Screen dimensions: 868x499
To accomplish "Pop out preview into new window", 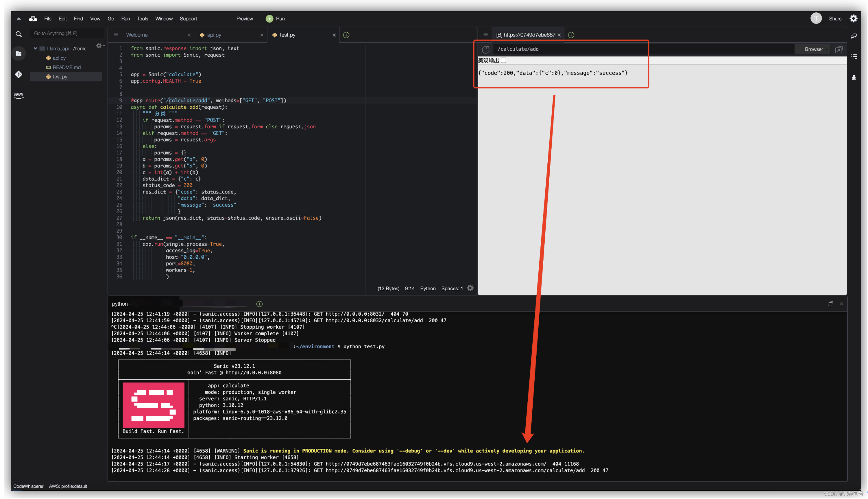I will [x=838, y=50].
